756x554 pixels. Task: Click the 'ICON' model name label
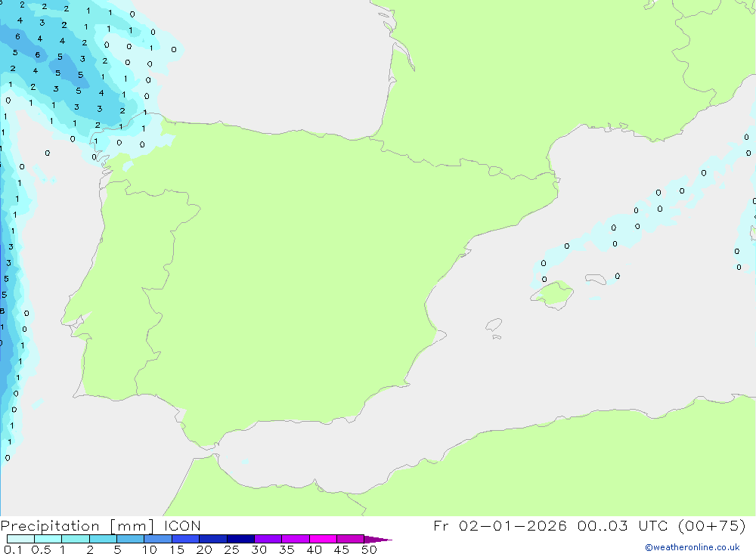coord(182,525)
